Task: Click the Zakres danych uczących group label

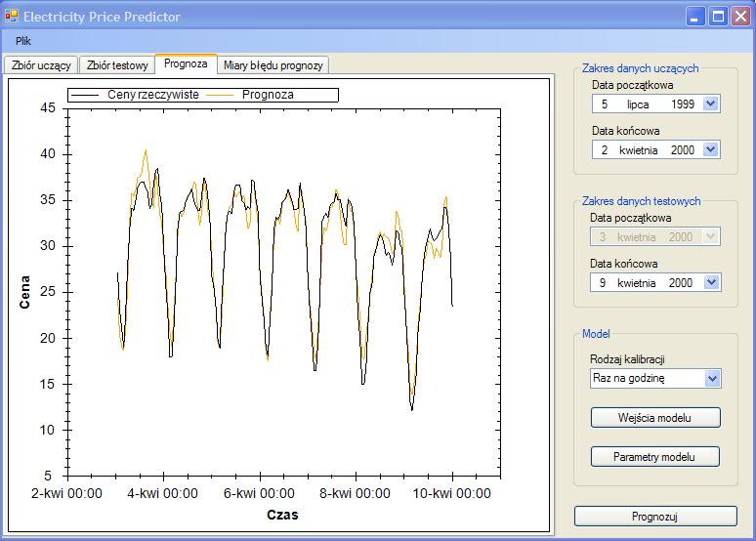Action: pos(641,68)
